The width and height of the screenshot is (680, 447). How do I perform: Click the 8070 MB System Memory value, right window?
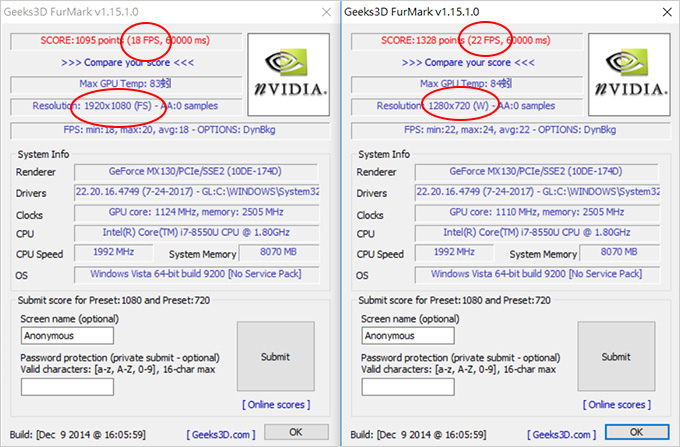(x=620, y=252)
